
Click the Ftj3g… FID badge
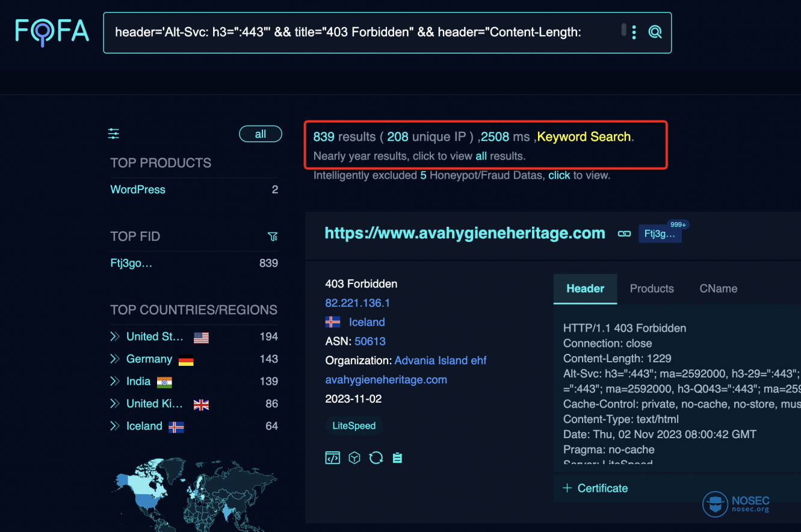pyautogui.click(x=660, y=234)
